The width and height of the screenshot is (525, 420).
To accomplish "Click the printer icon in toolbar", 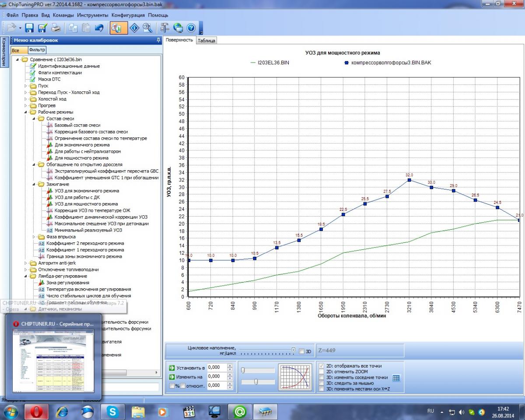I will pyautogui.click(x=56, y=28).
